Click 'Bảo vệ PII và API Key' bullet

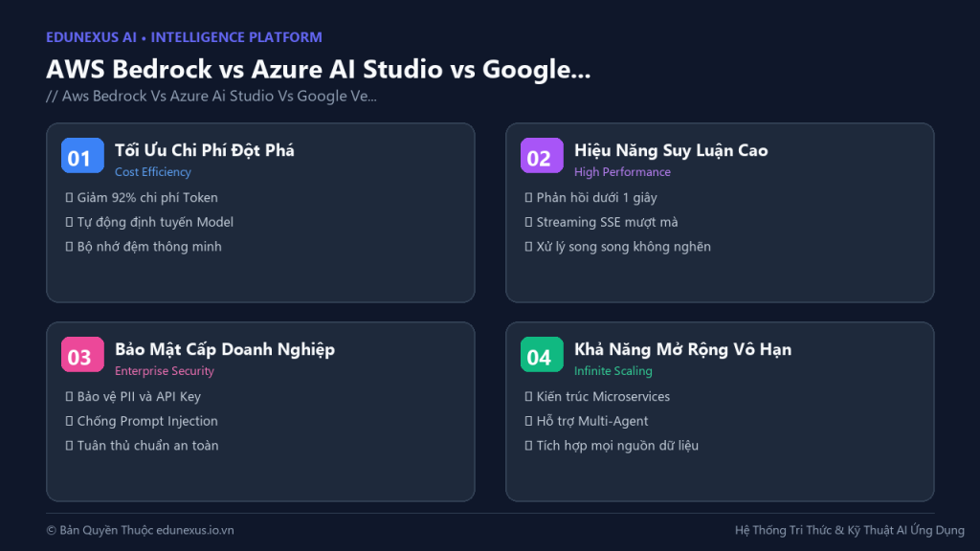133,396
